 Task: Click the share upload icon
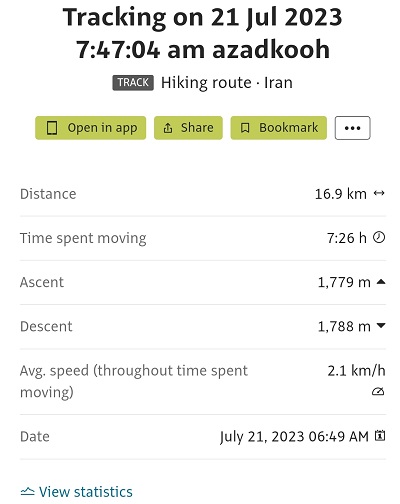pos(168,128)
